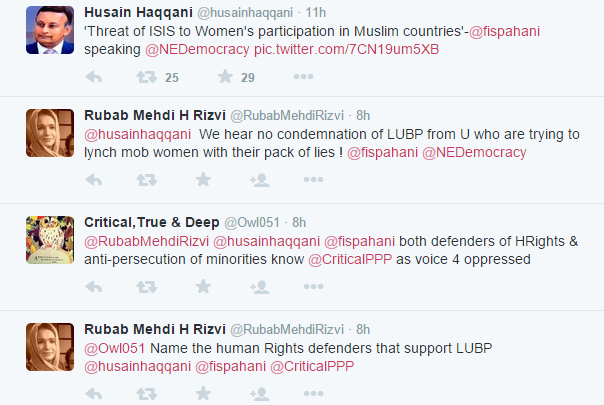
Task: Open the @NEDemocracy mention in Husain's tweet
Action: pyautogui.click(x=197, y=50)
